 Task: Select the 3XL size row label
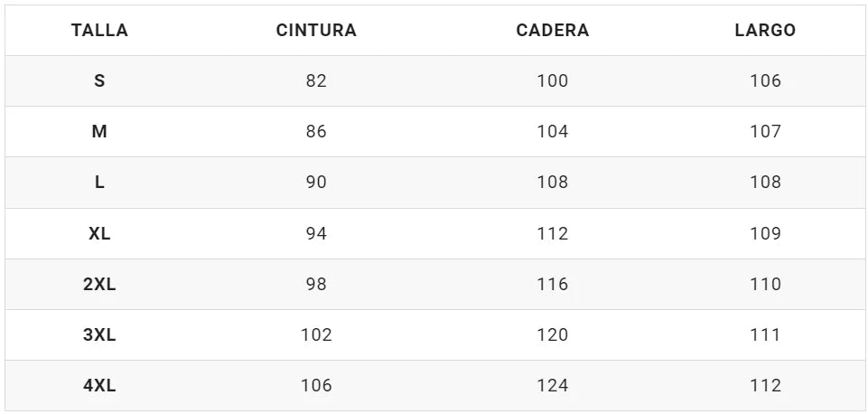coord(99,334)
